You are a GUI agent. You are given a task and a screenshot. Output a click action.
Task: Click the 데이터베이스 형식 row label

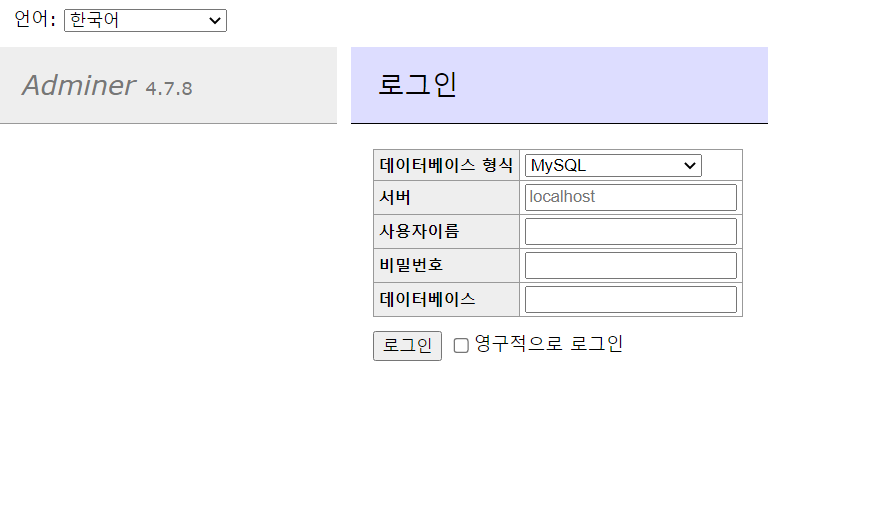[446, 165]
